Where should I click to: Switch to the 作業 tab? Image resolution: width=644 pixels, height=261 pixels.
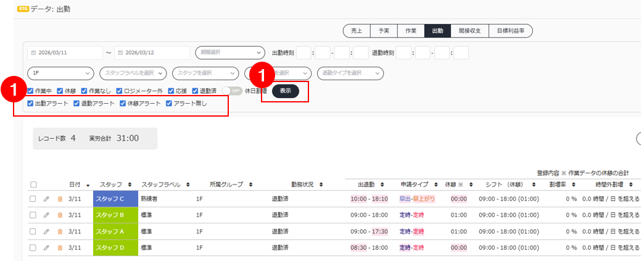[x=411, y=31]
